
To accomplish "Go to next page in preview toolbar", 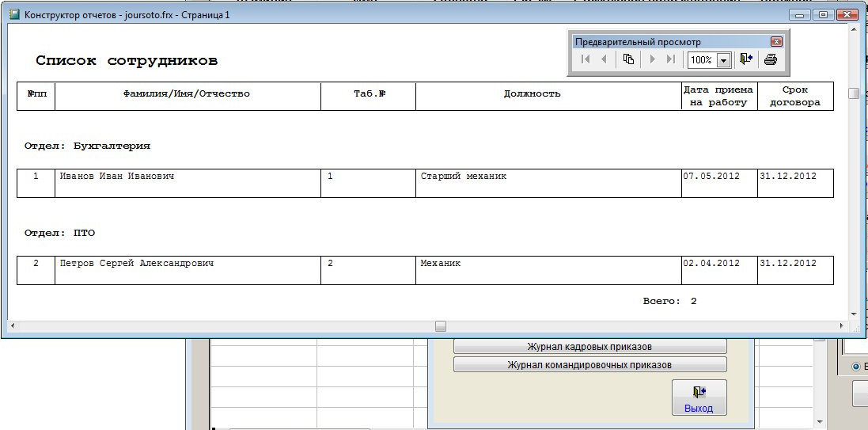I will (653, 59).
